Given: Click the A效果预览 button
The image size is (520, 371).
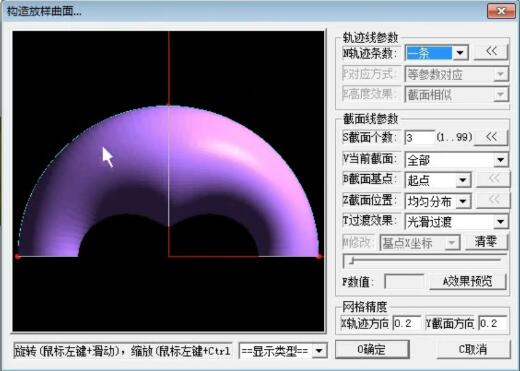Looking at the screenshot, I should (467, 281).
